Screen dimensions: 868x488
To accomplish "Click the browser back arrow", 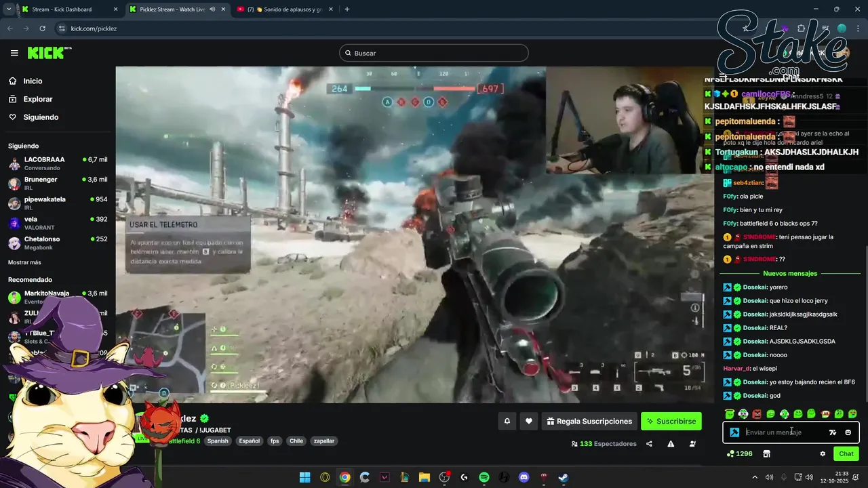I will click(9, 28).
